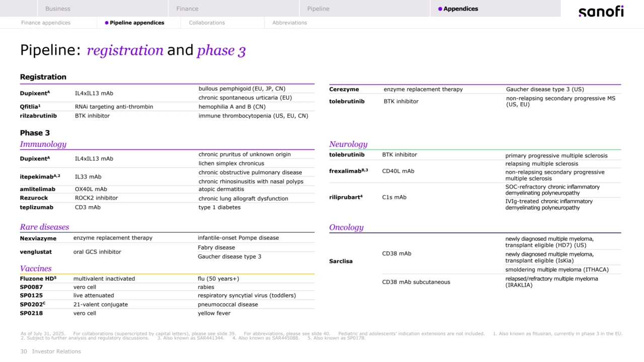644x362 pixels.
Task: Open the Business tab
Action: click(58, 9)
